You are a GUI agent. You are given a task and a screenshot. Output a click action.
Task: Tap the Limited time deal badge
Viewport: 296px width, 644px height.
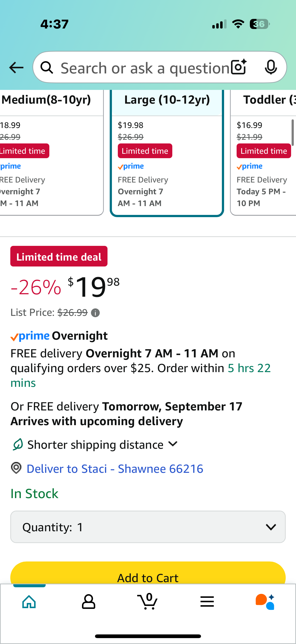tap(59, 256)
